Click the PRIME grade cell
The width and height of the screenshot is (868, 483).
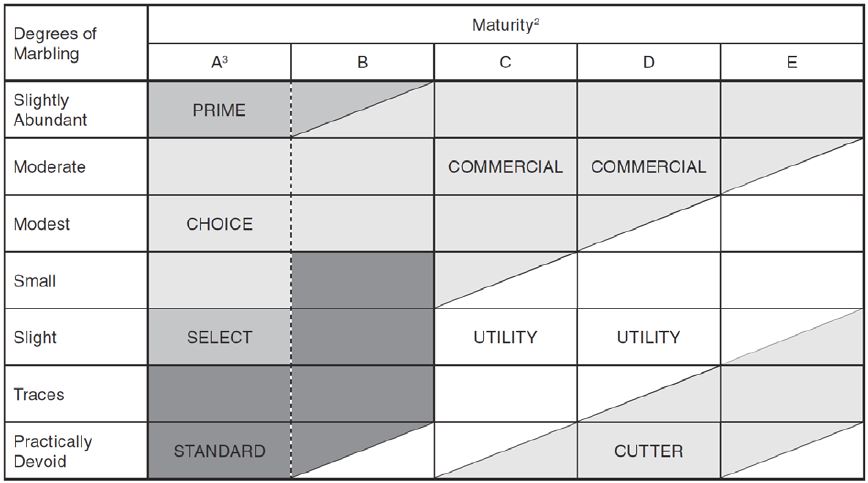click(219, 110)
